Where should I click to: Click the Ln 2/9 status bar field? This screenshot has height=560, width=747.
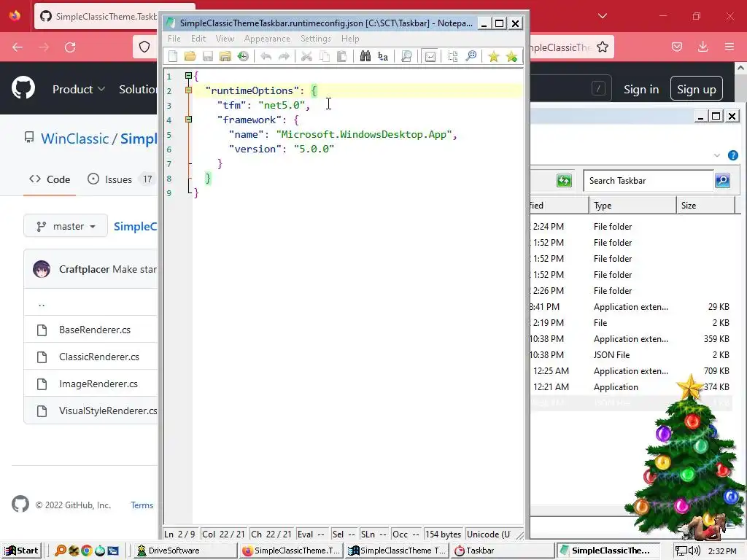tap(180, 534)
